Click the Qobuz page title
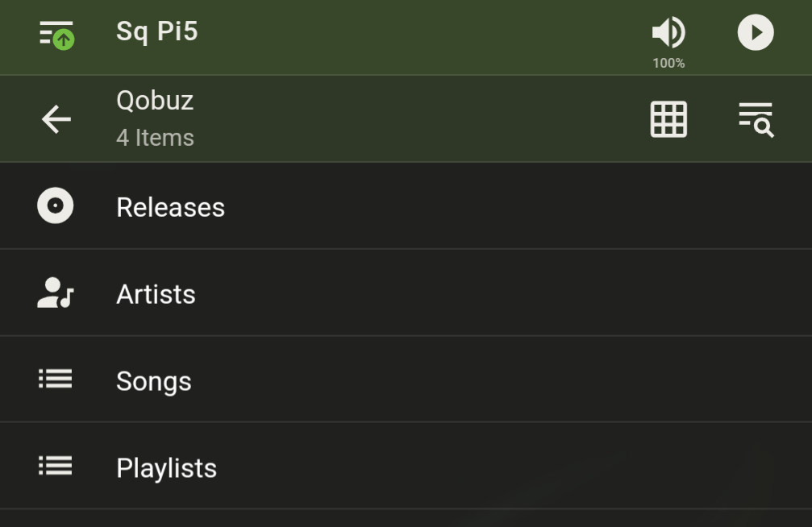812x527 pixels. pos(155,101)
